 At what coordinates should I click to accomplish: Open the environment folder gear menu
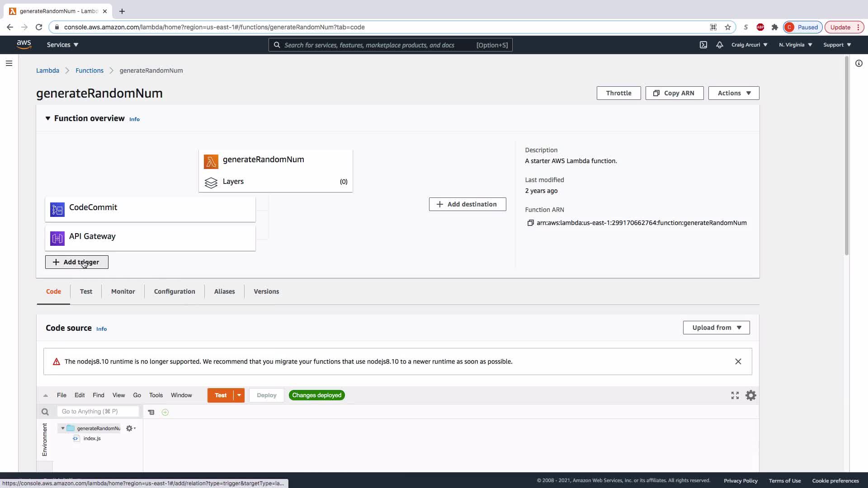coord(130,428)
